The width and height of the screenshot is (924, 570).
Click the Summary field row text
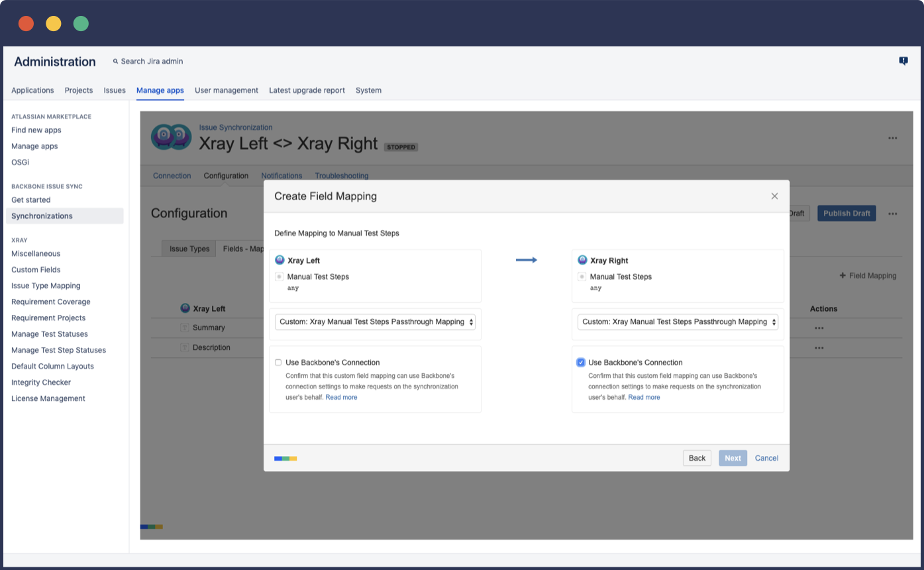(209, 327)
